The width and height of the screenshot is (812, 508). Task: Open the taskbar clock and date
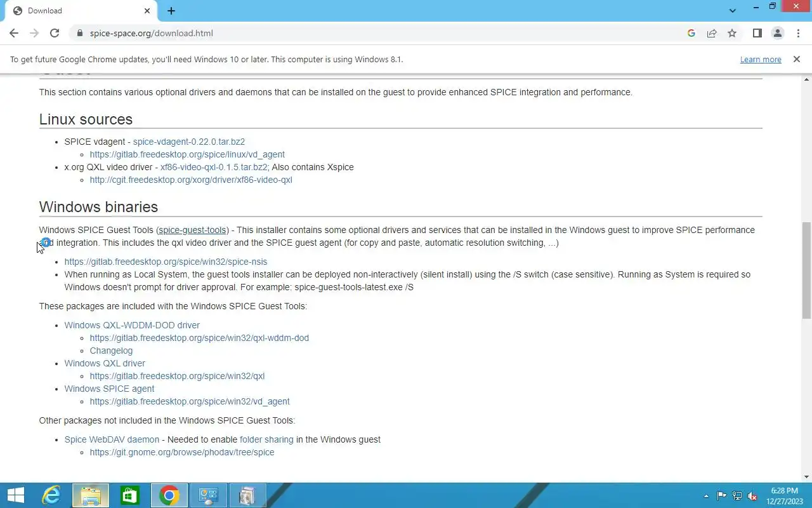coord(784,496)
